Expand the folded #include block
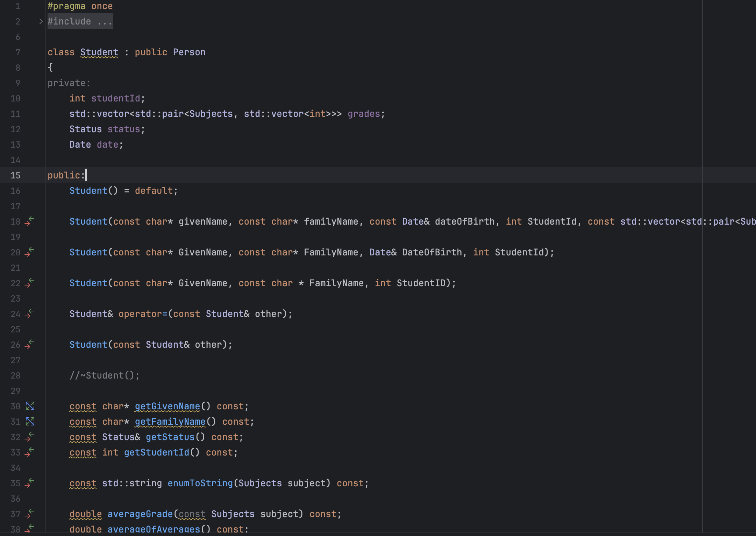 [41, 21]
